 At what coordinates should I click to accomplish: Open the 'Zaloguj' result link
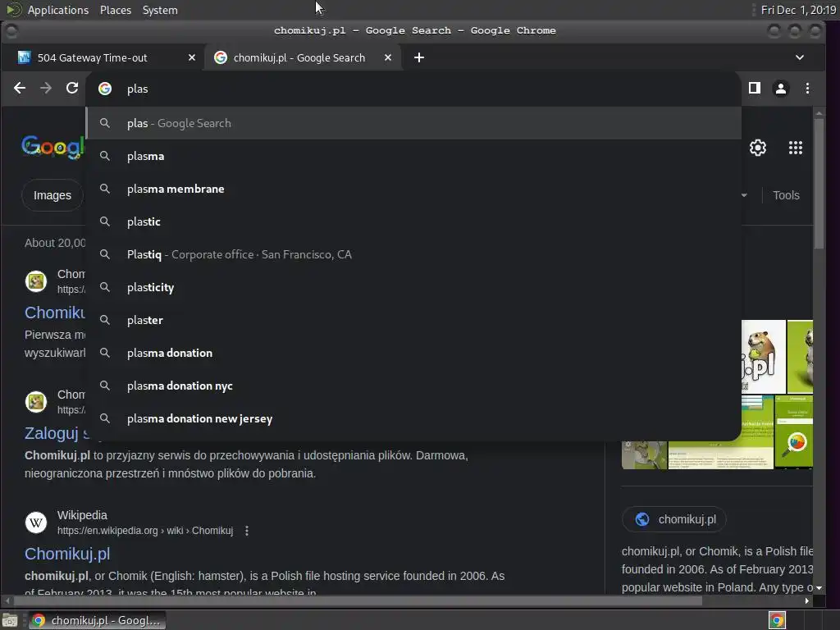(x=57, y=433)
